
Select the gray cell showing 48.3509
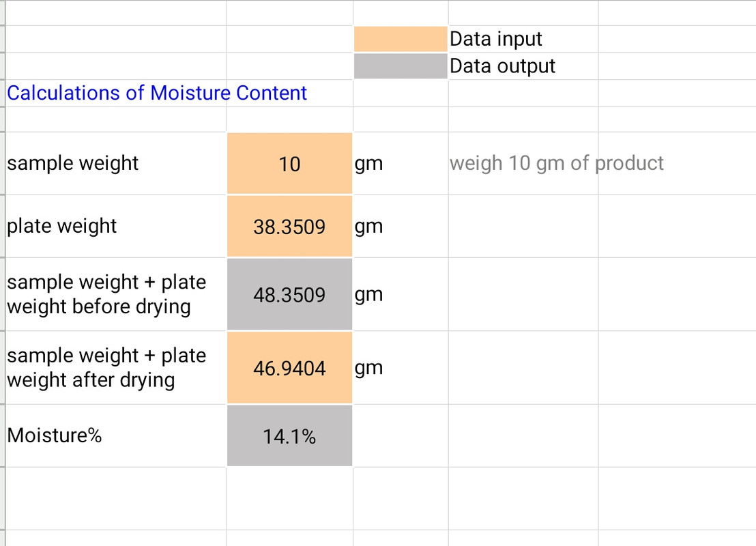[x=289, y=295]
